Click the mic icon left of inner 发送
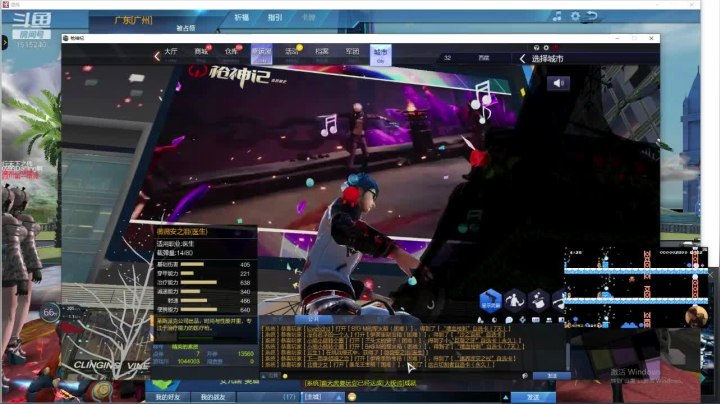Image resolution: width=720 pixels, height=404 pixels. click(525, 376)
